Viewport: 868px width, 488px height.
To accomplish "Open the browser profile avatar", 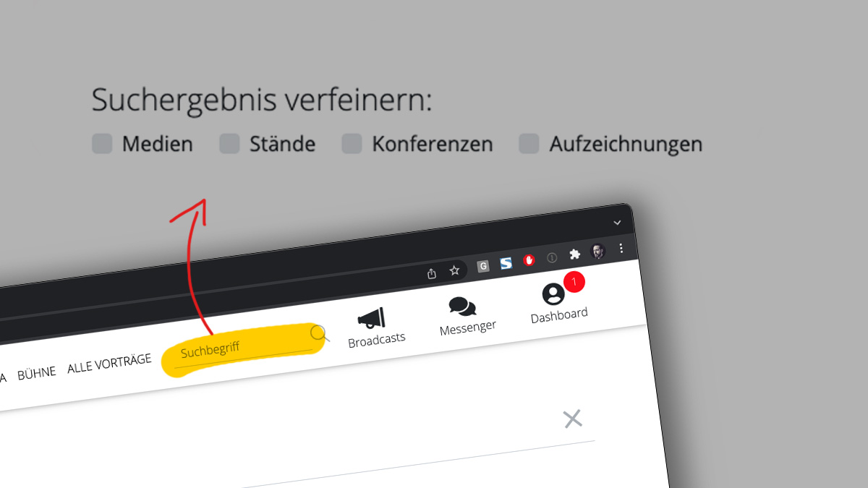I will pyautogui.click(x=597, y=252).
